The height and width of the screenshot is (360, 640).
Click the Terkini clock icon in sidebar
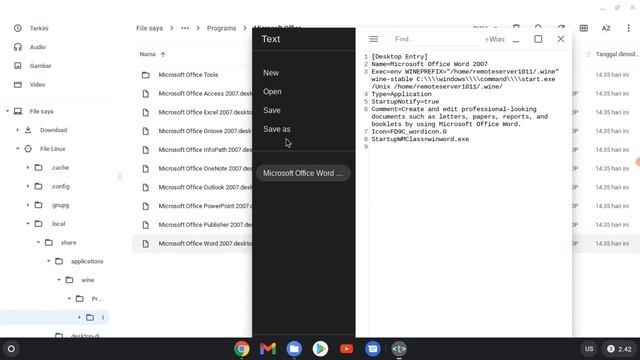tap(18, 28)
